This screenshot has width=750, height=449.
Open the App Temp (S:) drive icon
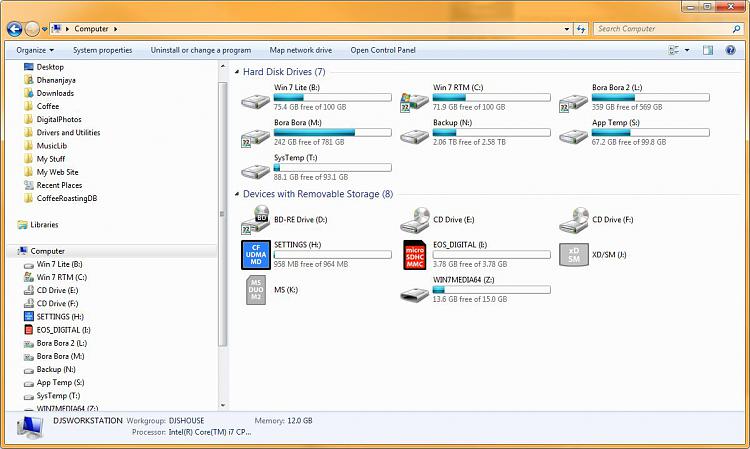point(573,136)
